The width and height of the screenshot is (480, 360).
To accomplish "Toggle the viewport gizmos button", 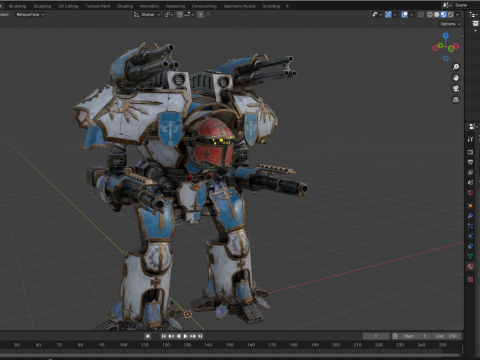I will click(x=388, y=14).
